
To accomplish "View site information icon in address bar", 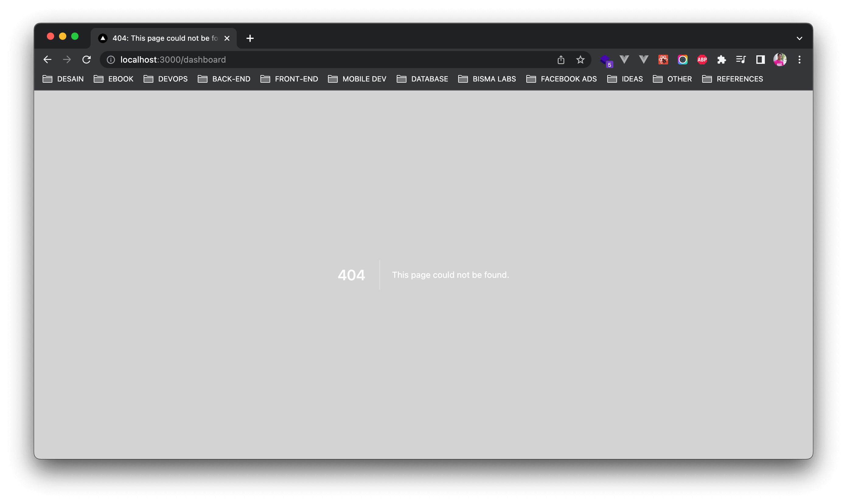I will coord(111,60).
